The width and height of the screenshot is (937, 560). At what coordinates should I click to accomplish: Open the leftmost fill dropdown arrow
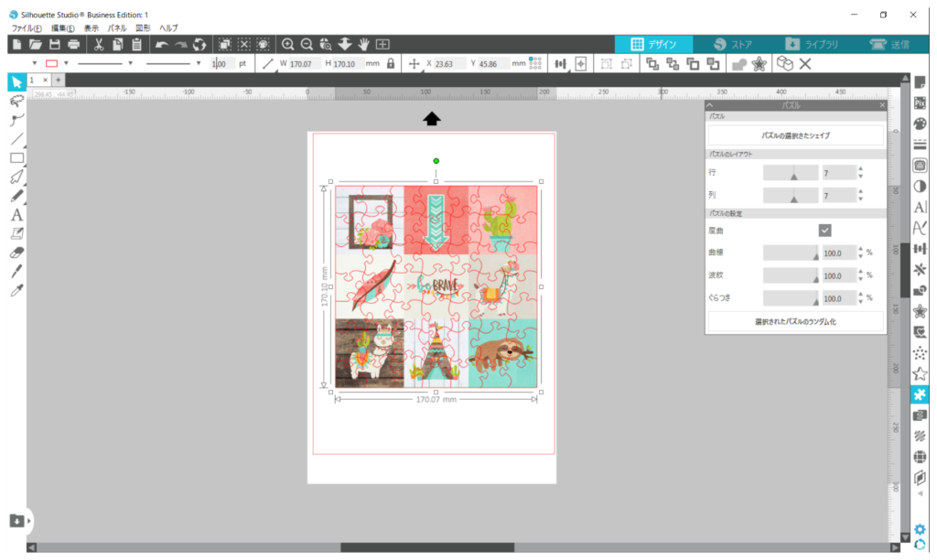point(34,63)
